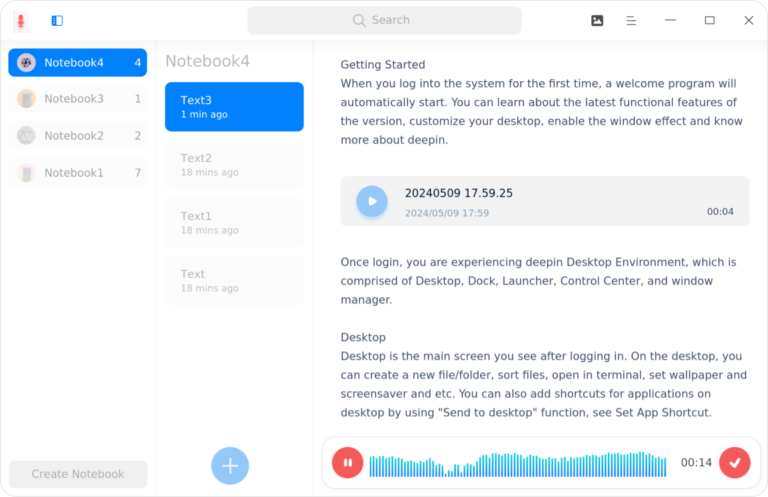Click the Search input field
Screen dimensions: 768x497
[384, 20]
